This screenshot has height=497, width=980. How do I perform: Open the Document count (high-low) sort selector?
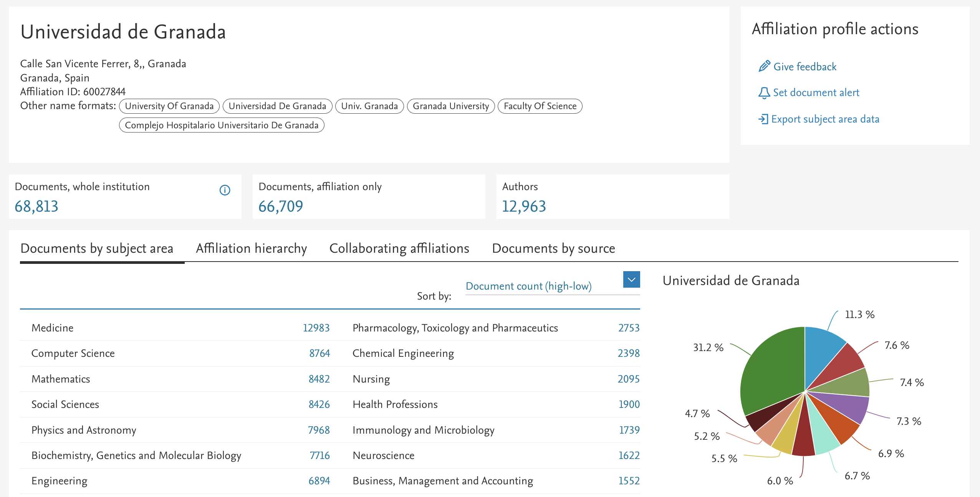[528, 286]
